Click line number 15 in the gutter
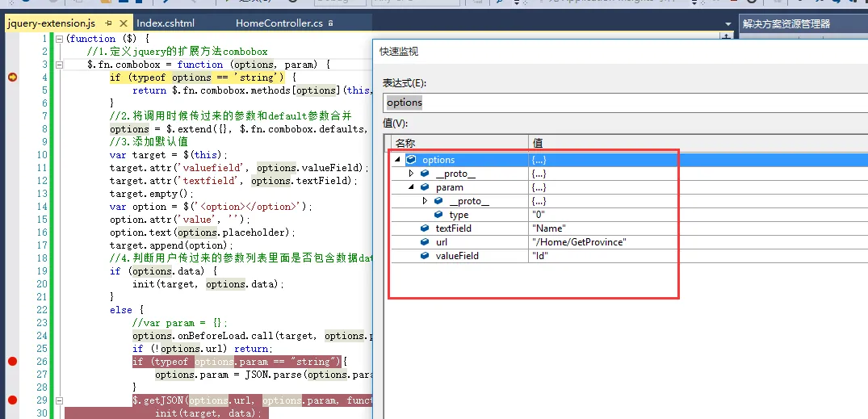This screenshot has width=868, height=419. click(x=42, y=220)
